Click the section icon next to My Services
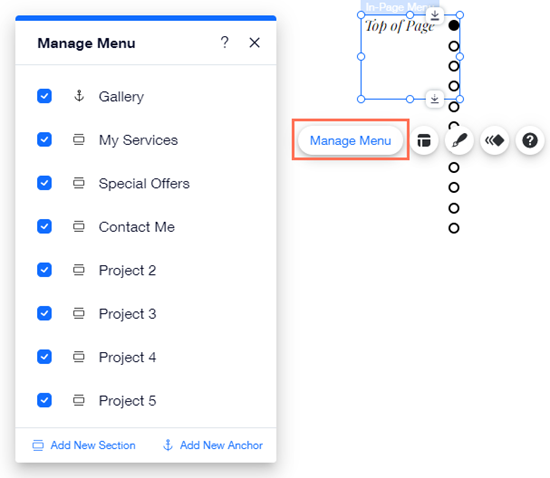The height and width of the screenshot is (478, 550). pyautogui.click(x=79, y=140)
